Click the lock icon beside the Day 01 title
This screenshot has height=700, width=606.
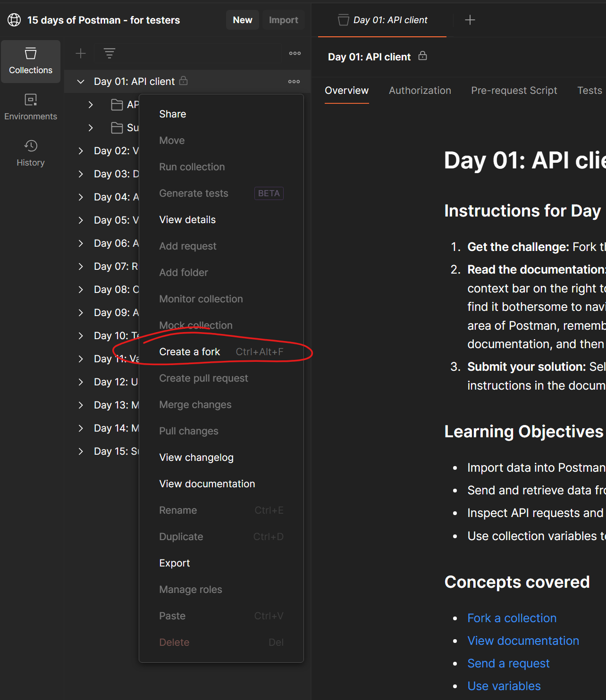point(423,56)
